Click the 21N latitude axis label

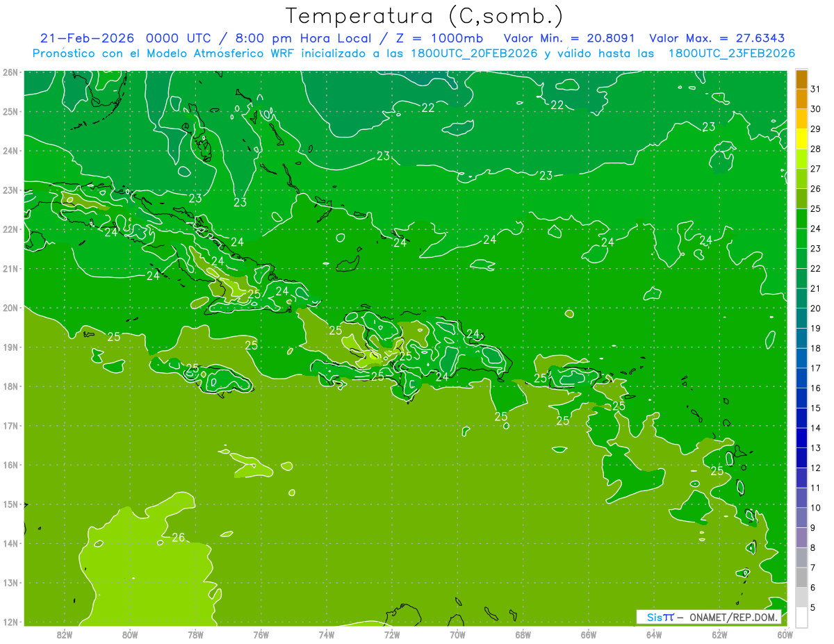point(10,269)
